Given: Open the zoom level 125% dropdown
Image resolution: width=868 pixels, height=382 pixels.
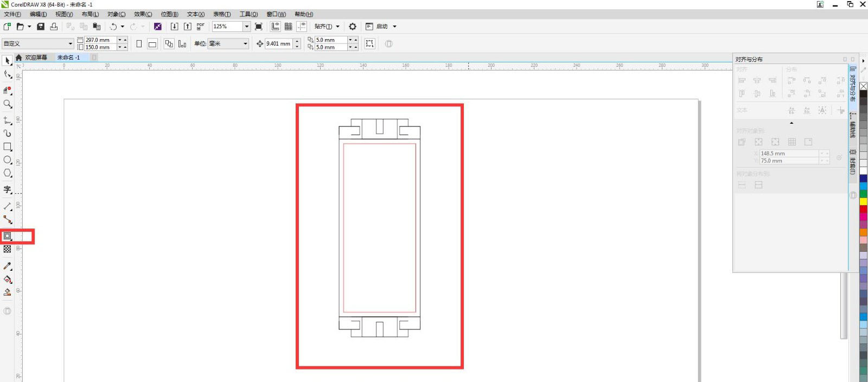Looking at the screenshot, I should coord(246,27).
